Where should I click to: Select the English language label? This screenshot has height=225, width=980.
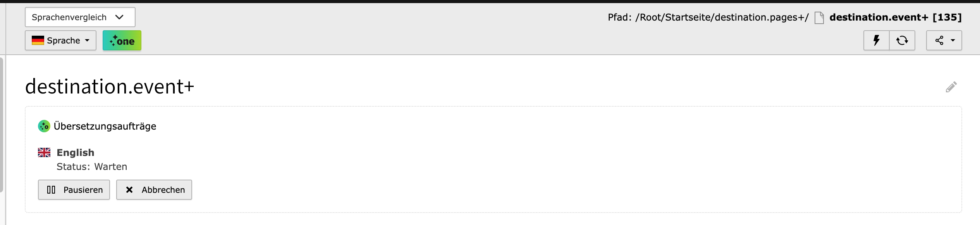pyautogui.click(x=76, y=152)
